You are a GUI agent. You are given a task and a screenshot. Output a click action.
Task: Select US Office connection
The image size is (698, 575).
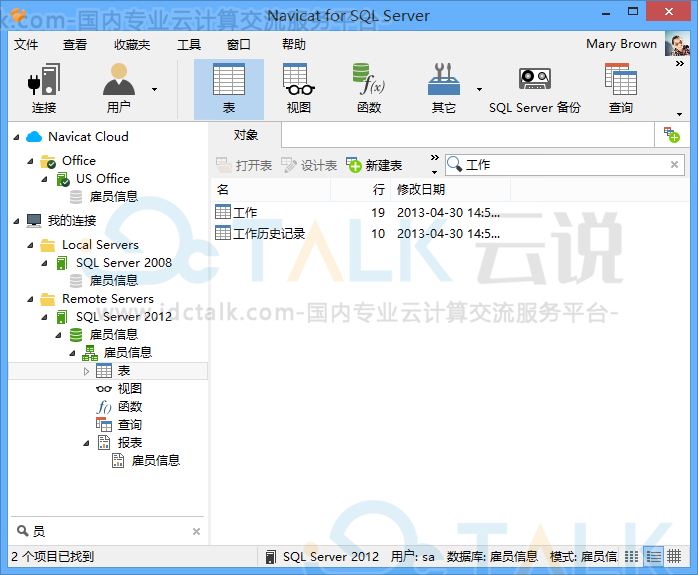(103, 178)
